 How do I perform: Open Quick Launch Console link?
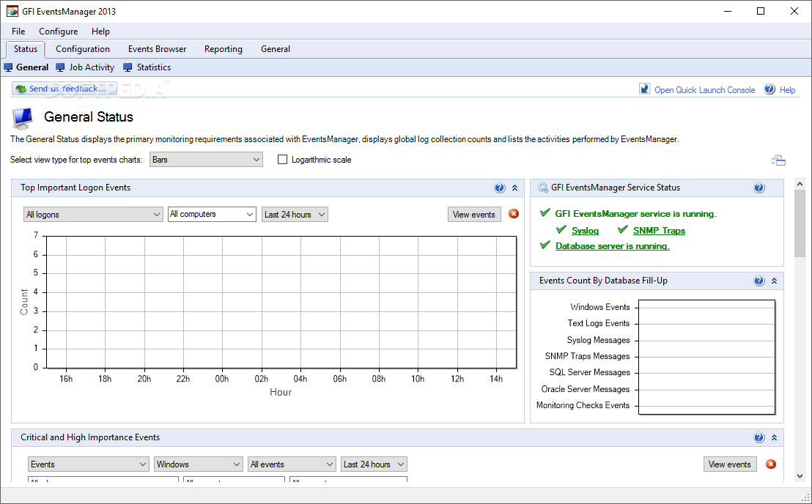pyautogui.click(x=704, y=89)
